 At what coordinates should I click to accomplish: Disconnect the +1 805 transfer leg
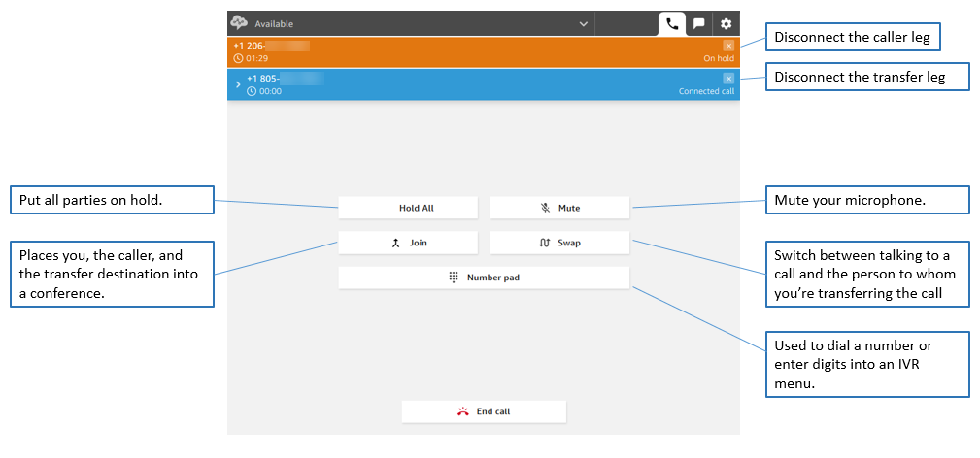[x=728, y=79]
